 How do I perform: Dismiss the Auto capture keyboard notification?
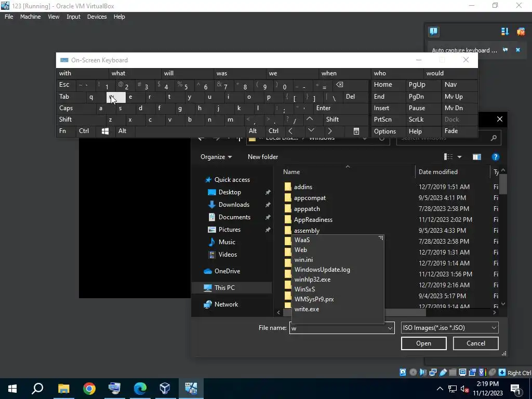518,50
